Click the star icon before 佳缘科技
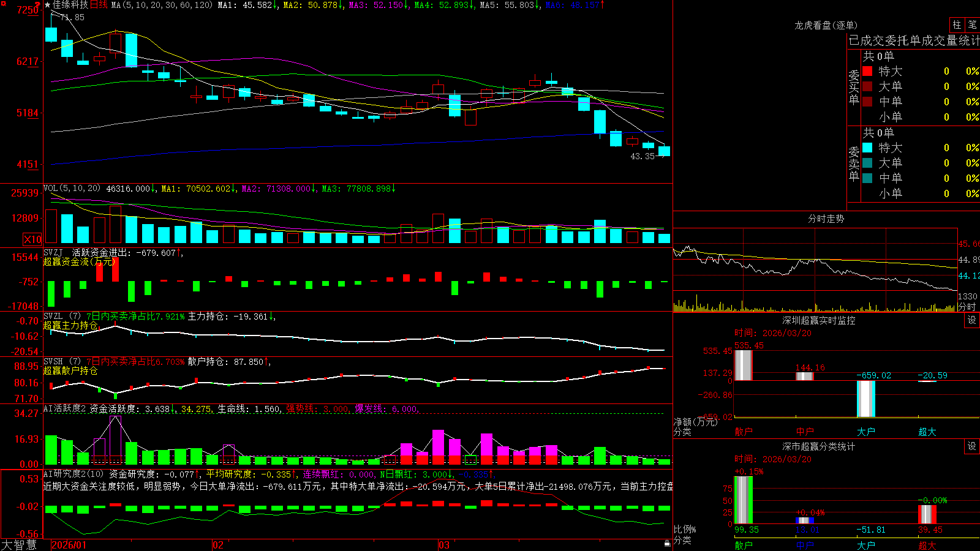The height and width of the screenshot is (551, 980). [47, 5]
